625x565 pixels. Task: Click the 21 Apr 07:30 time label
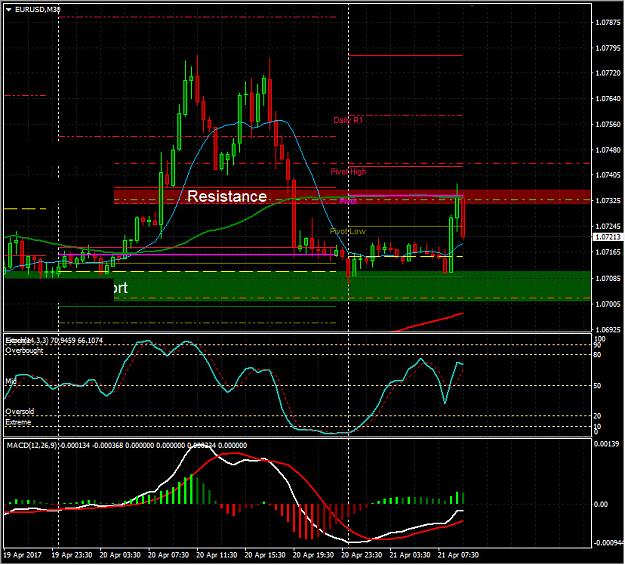click(x=458, y=555)
